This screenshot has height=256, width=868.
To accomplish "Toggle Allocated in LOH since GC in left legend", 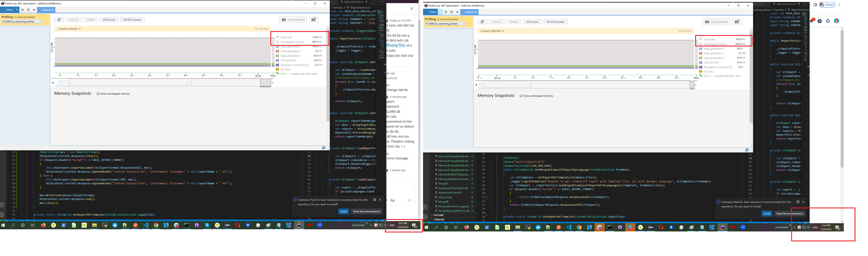I will 277,65.
